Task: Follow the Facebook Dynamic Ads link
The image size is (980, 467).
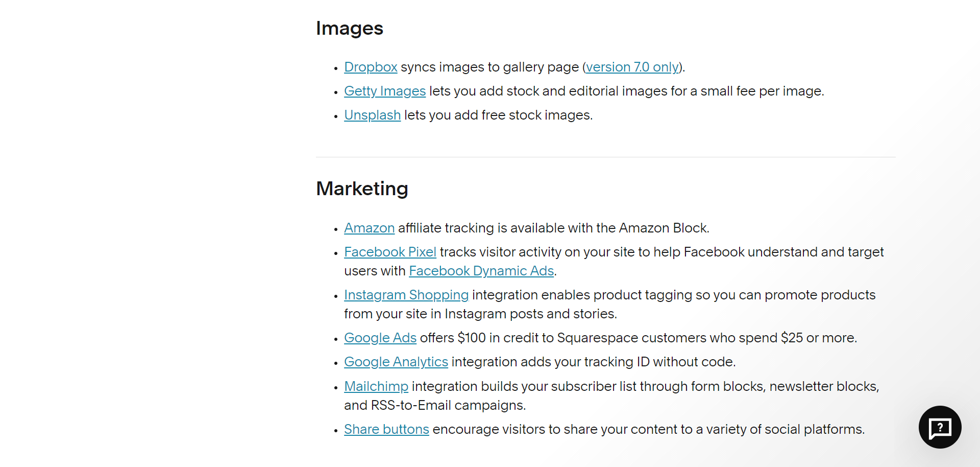Action: [481, 271]
